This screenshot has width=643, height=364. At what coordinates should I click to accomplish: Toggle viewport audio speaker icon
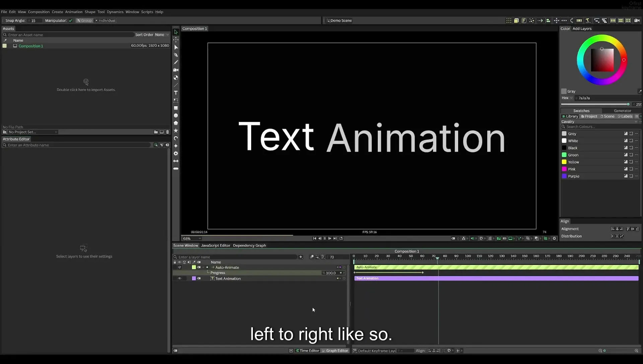click(472, 239)
